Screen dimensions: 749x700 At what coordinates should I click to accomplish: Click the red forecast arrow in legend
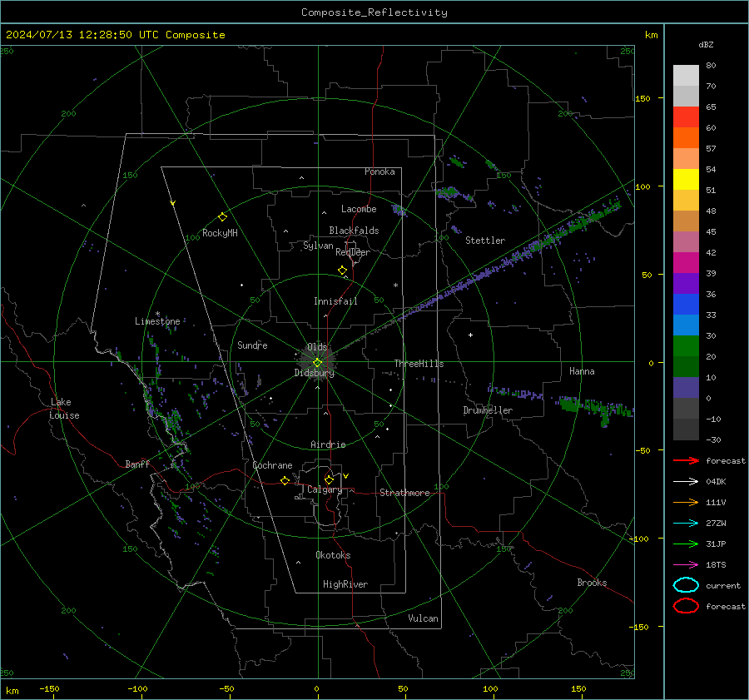pyautogui.click(x=686, y=460)
